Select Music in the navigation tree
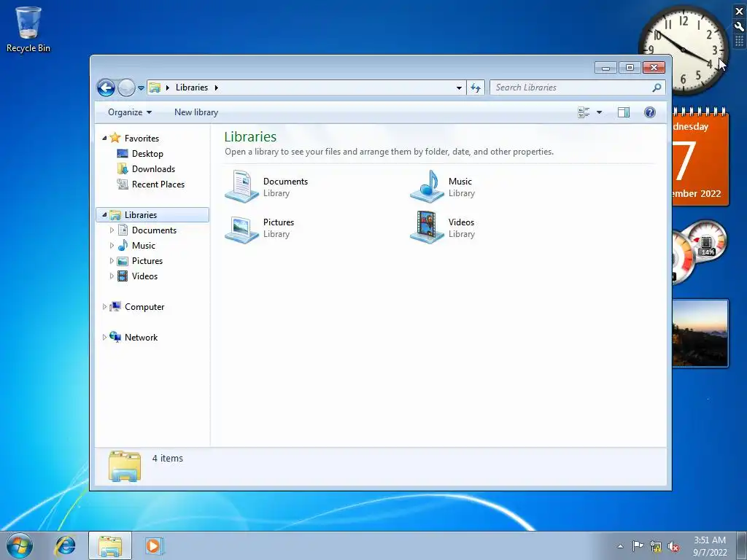 [x=144, y=246]
